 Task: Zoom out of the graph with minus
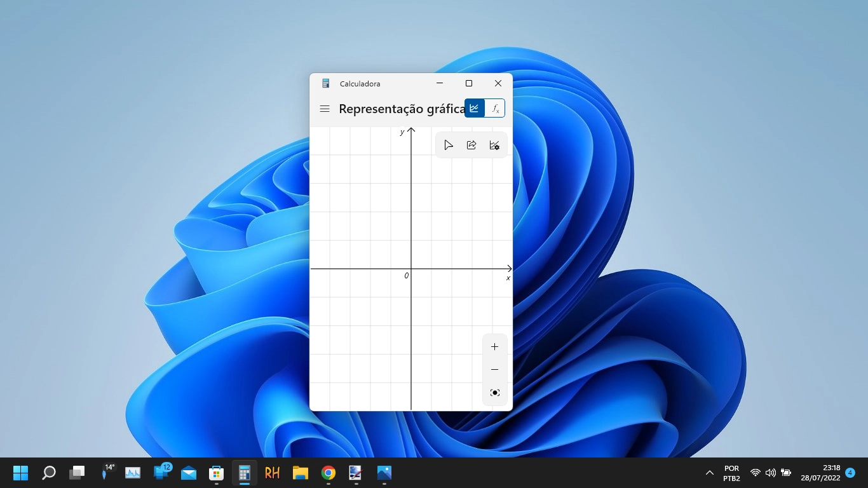tap(495, 370)
